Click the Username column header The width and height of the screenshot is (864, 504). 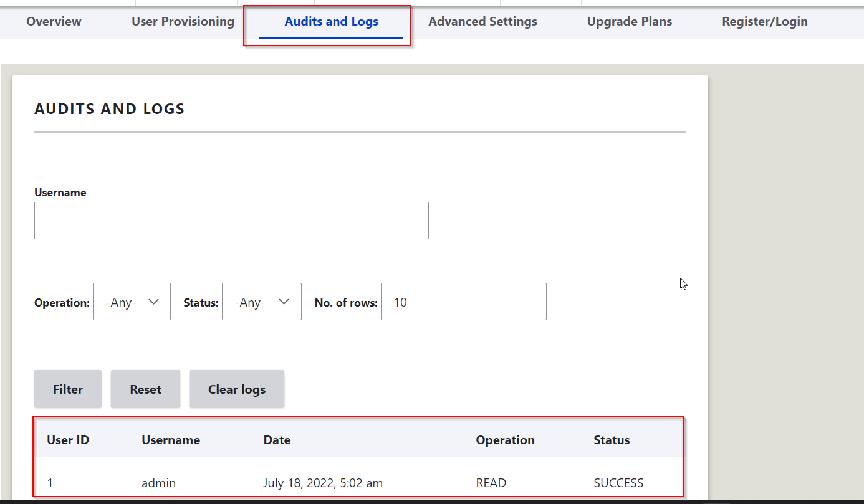point(170,439)
